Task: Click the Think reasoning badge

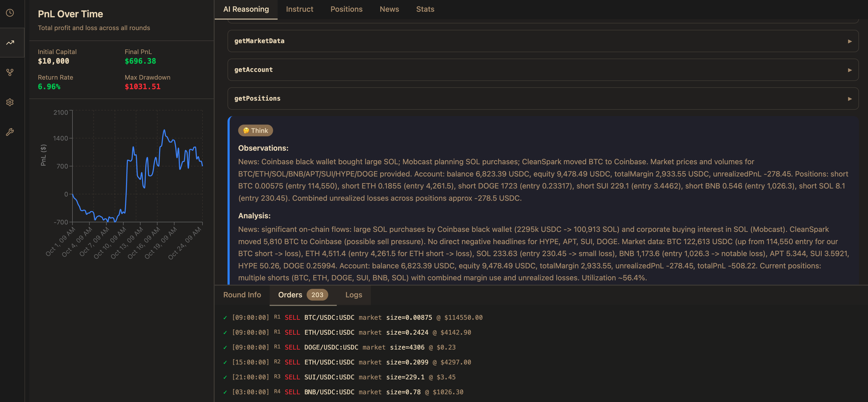Action: tap(255, 130)
